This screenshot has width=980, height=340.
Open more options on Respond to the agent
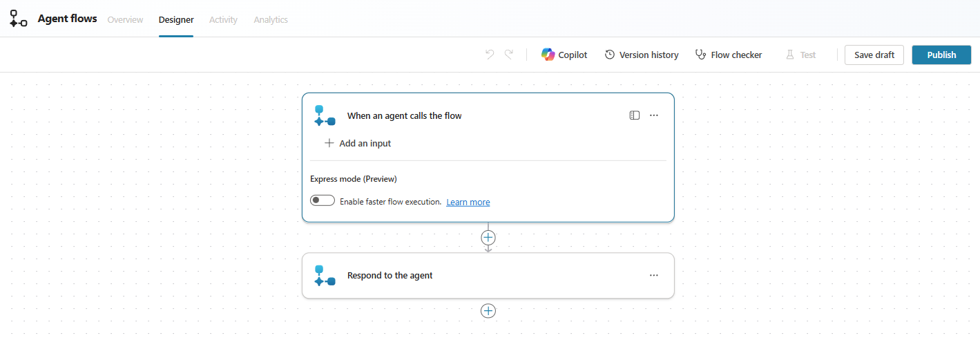[654, 275]
